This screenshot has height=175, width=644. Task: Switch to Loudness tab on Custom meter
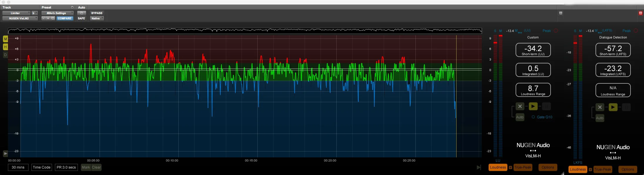tap(498, 167)
